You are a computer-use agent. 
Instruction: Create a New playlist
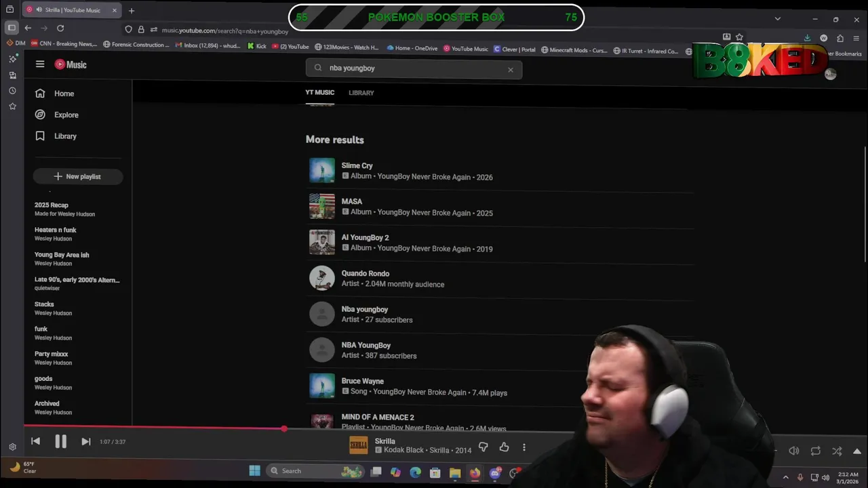pyautogui.click(x=77, y=176)
